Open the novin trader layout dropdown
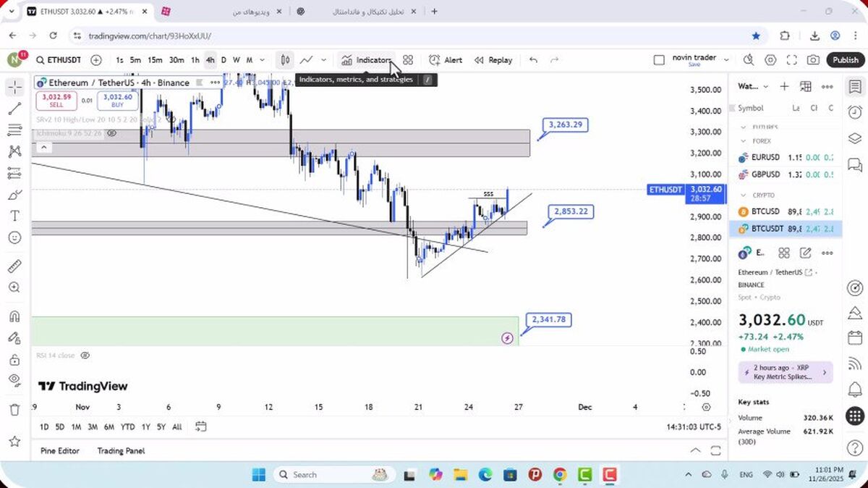The width and height of the screenshot is (868, 488). point(726,60)
